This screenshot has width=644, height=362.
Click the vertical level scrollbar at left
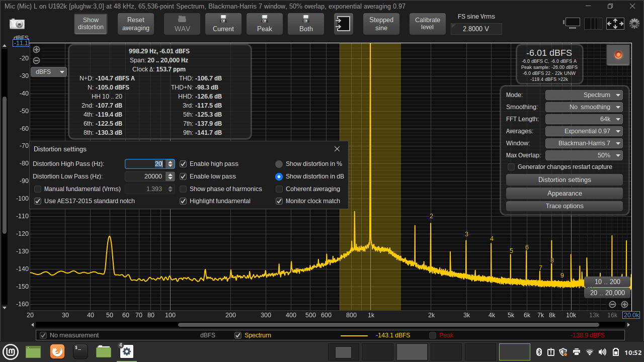5,164
